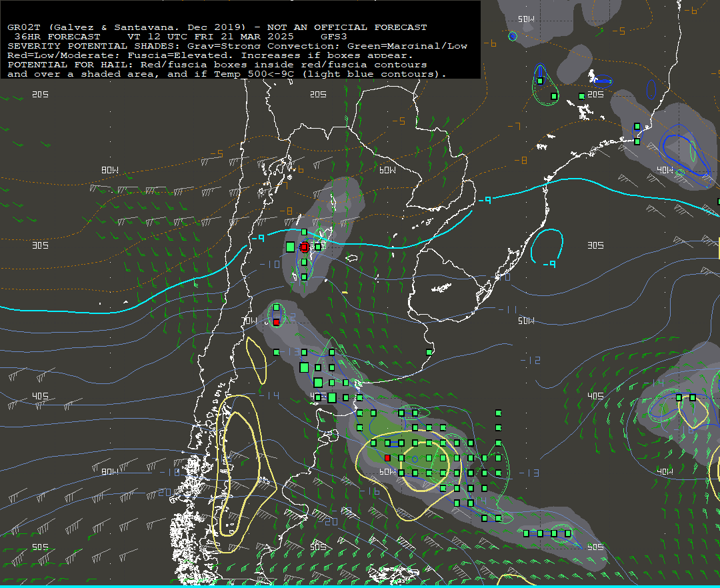
Task: Click the blue '-16' label left of the large yellow contour
Action: tap(370, 491)
